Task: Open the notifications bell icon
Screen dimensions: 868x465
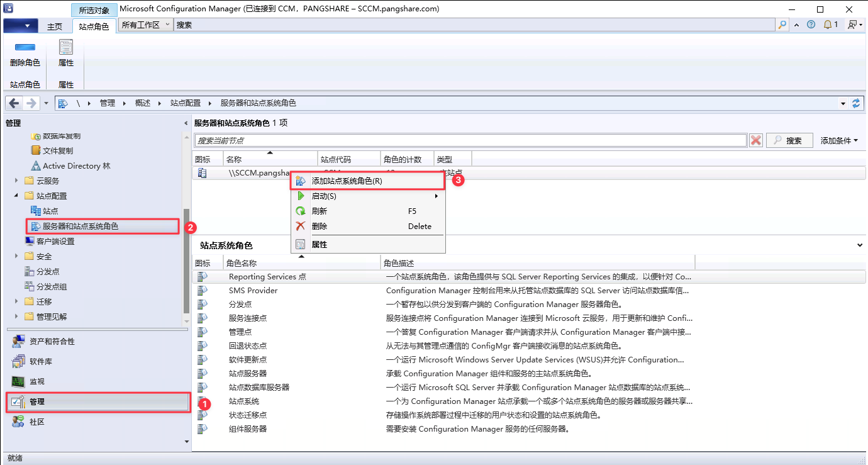Action: 828,25
